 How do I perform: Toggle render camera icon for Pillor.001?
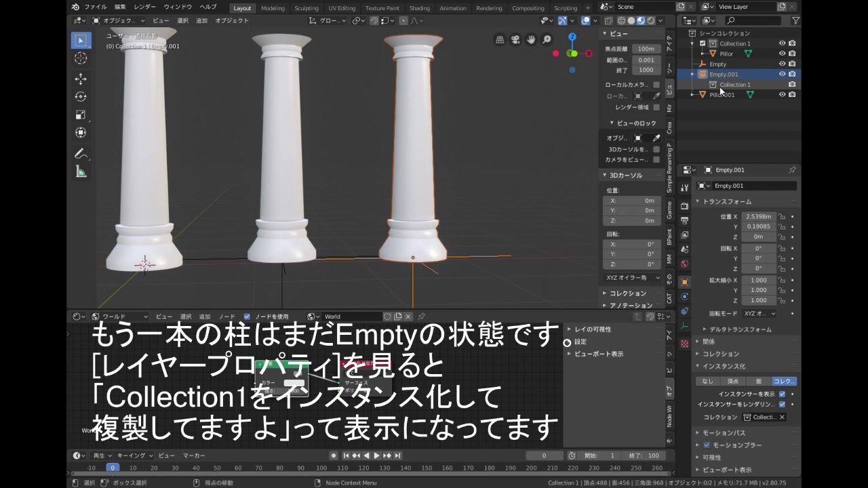pos(792,95)
